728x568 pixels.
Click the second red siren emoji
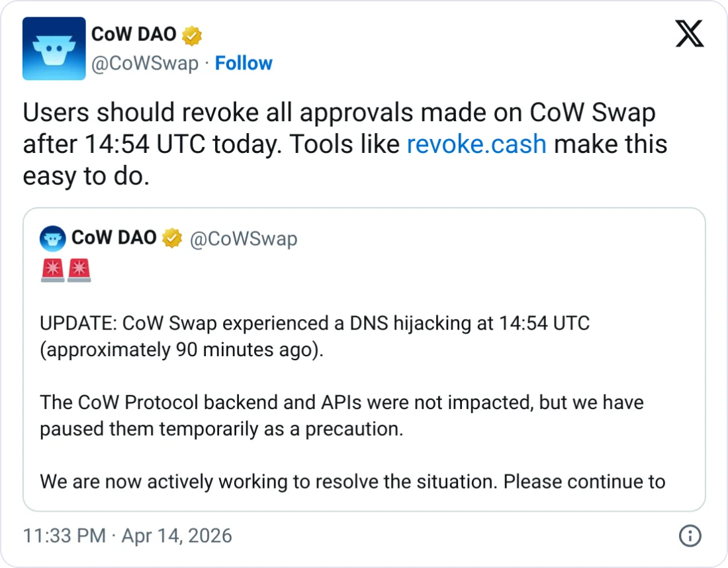(79, 271)
